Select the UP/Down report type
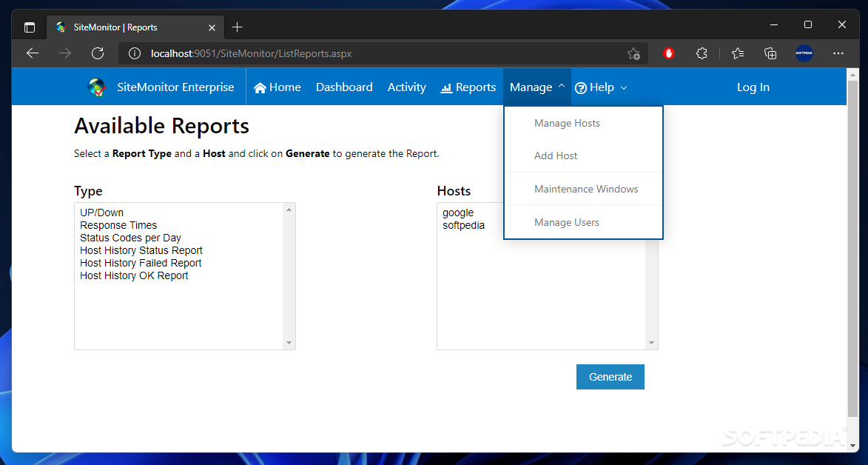Image resolution: width=868 pixels, height=465 pixels. tap(102, 213)
